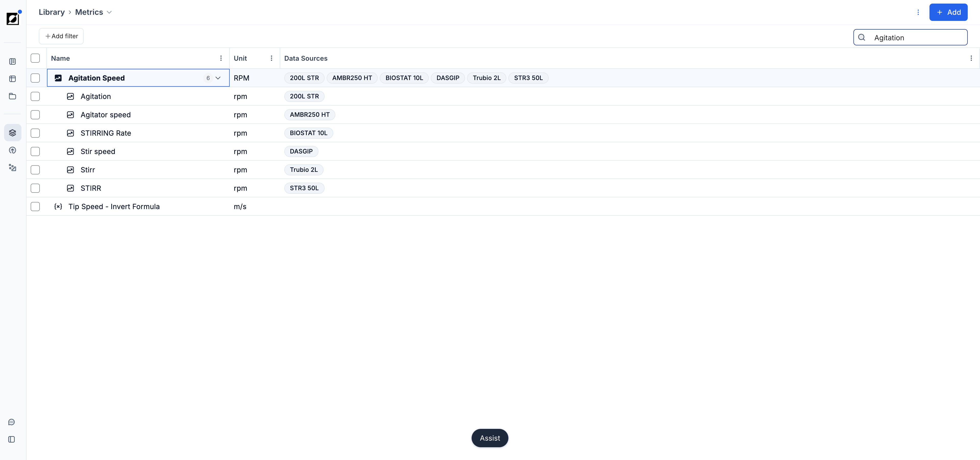Open the chat bubble icon at bottom
Image resolution: width=980 pixels, height=460 pixels.
(11, 422)
